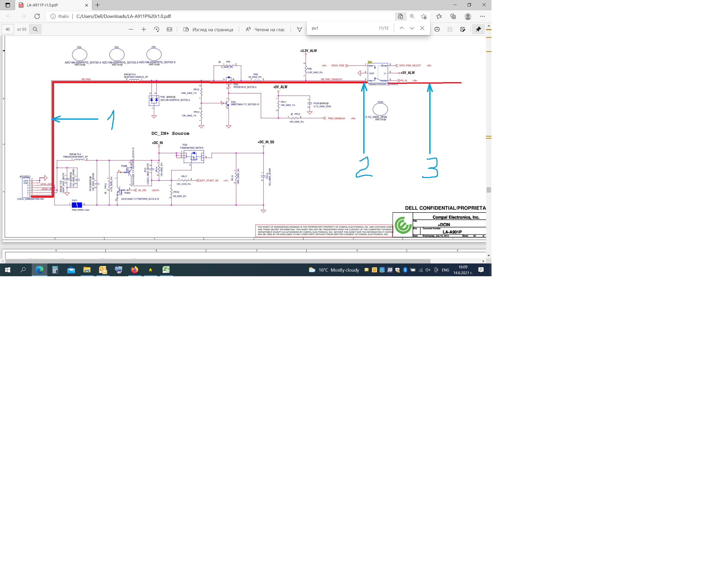Image resolution: width=728 pixels, height=565 pixels.
Task: Toggle the find on page icon
Action: (x=400, y=16)
